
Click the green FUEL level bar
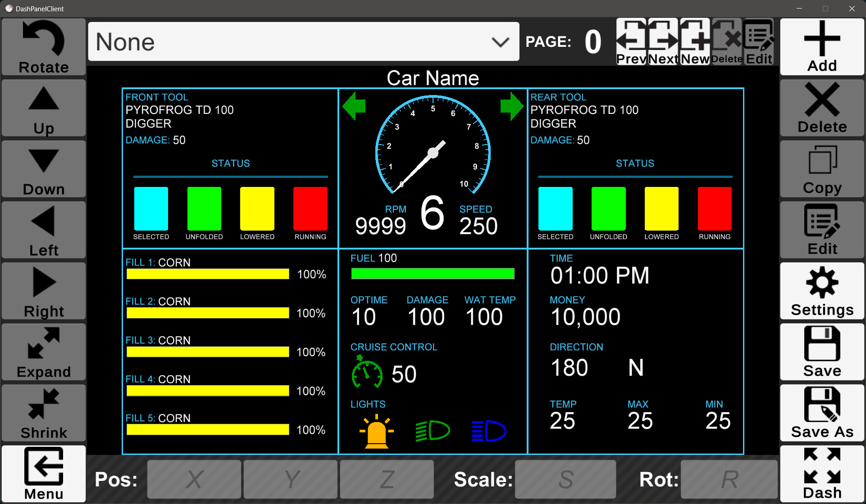point(432,273)
